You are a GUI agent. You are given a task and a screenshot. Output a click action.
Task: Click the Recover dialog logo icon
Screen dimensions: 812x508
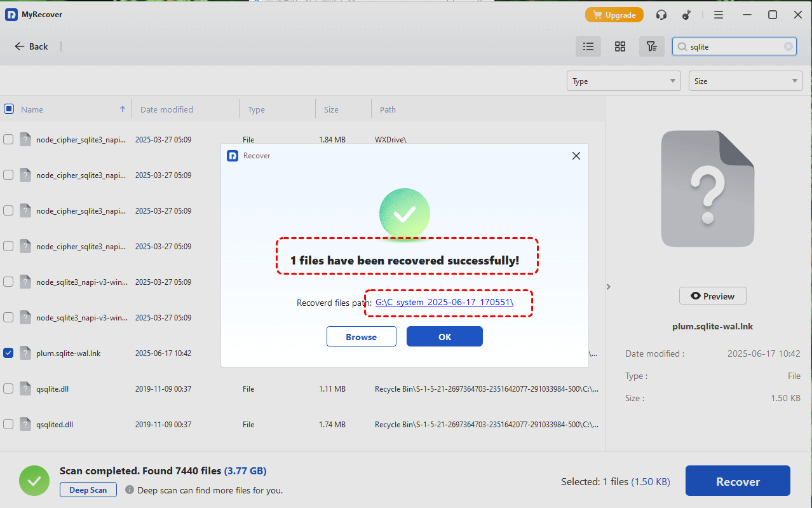[x=233, y=155]
